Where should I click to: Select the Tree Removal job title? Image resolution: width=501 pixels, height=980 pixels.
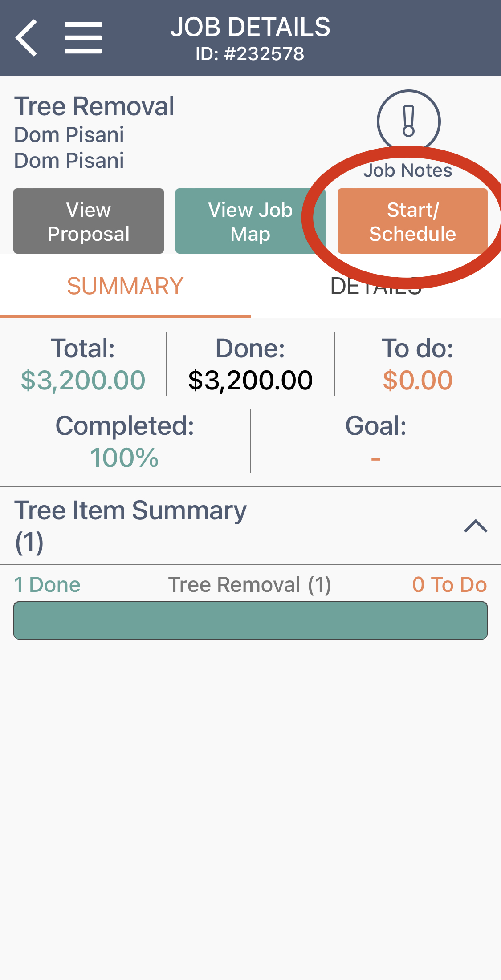point(94,107)
